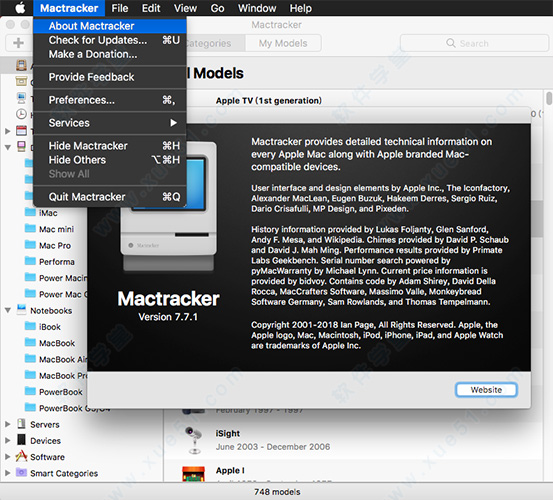
Task: Click the Mactracker logo in About window
Action: coord(169,207)
